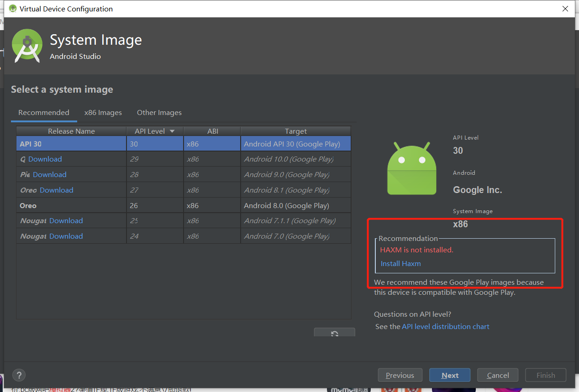Click the 'Select a system image' heading
The width and height of the screenshot is (579, 392).
[62, 89]
